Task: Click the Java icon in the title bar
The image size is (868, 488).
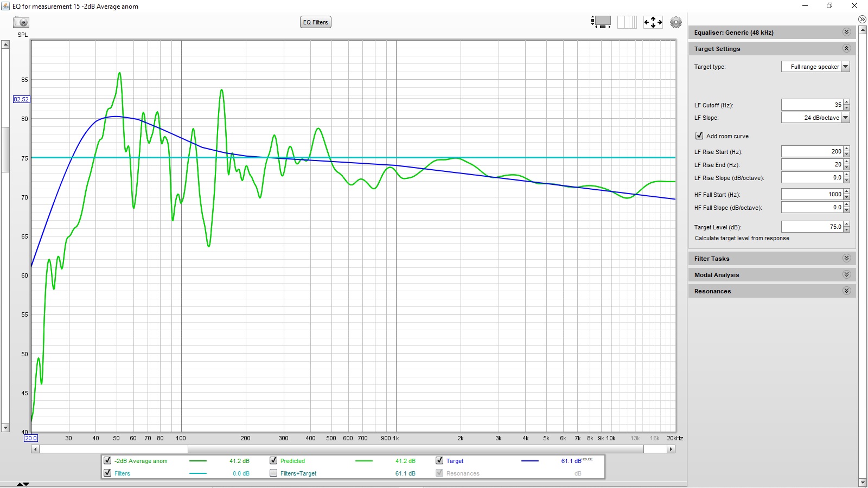Action: [x=6, y=6]
